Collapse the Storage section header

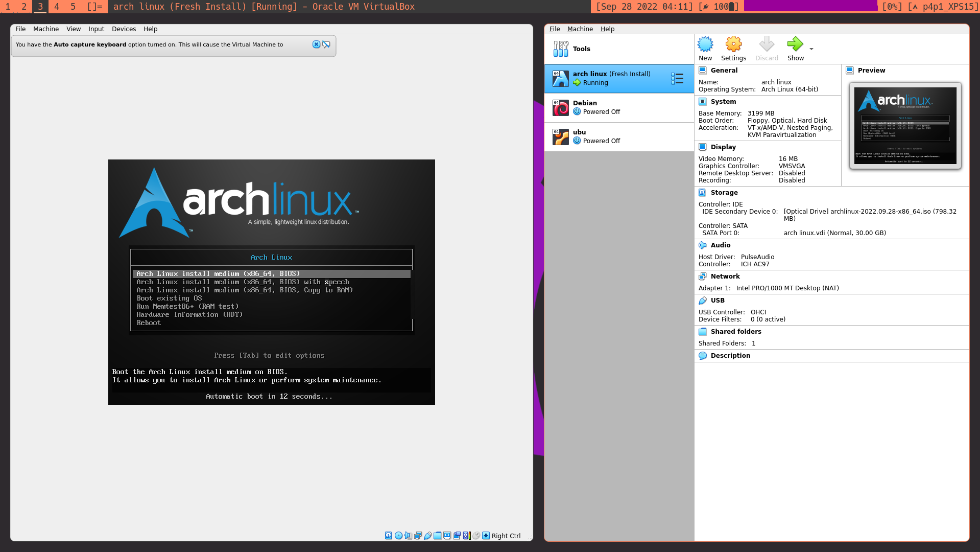pyautogui.click(x=724, y=193)
